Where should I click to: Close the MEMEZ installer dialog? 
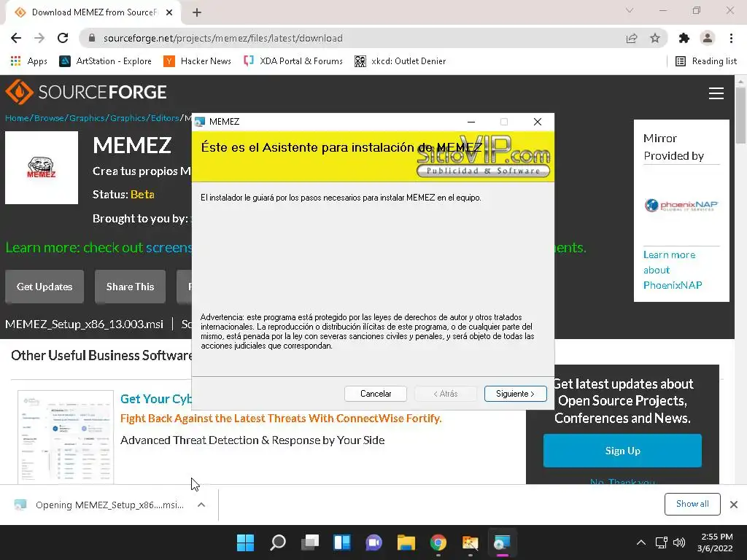pos(538,122)
